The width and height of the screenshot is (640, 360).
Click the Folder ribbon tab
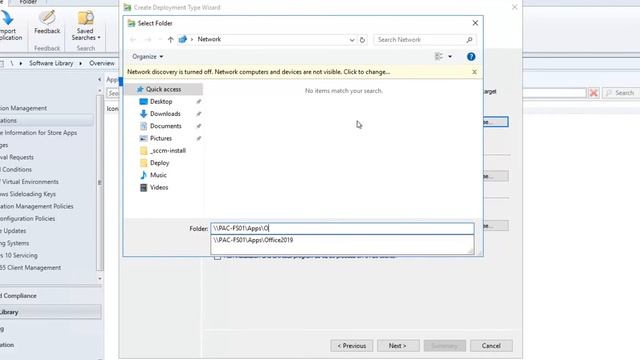pyautogui.click(x=28, y=2)
